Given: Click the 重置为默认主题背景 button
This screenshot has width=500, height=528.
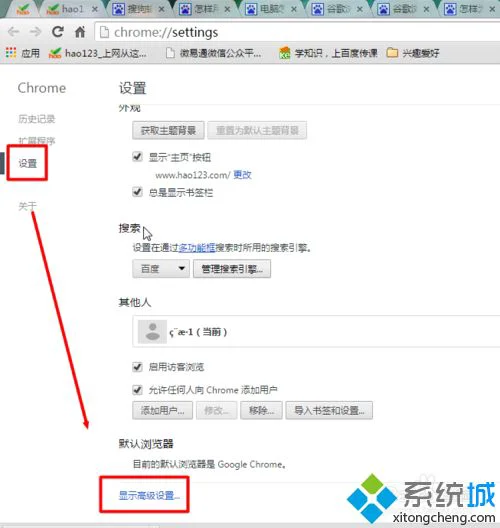Looking at the screenshot, I should click(x=257, y=130).
